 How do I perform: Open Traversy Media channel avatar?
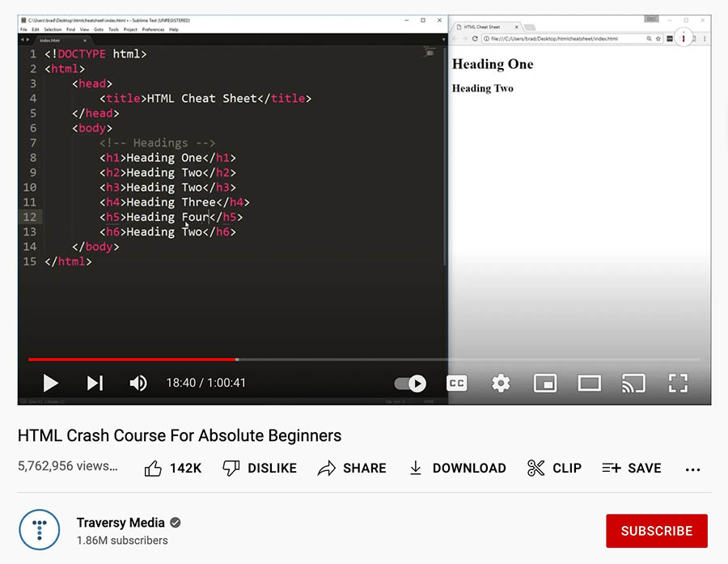pos(39,530)
